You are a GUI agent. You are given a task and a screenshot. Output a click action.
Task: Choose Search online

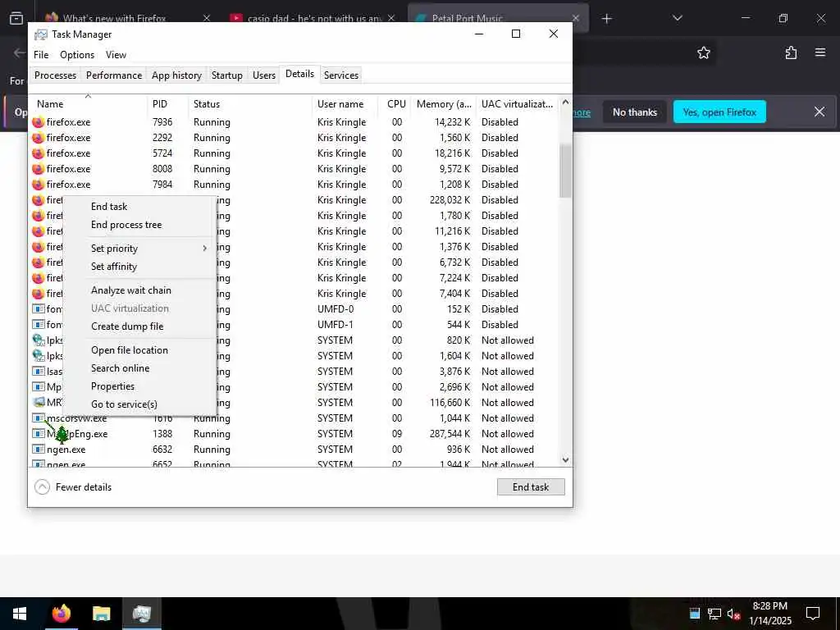pos(121,368)
